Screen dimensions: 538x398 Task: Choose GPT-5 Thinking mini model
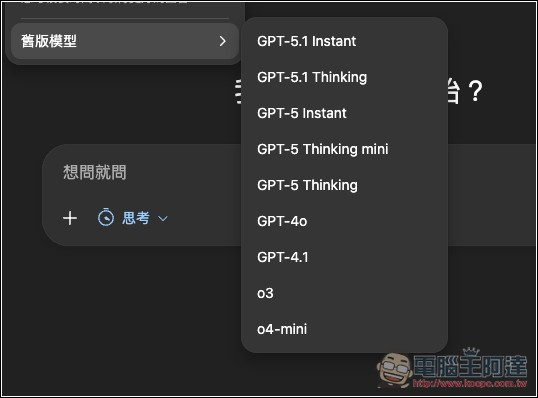[344, 149]
